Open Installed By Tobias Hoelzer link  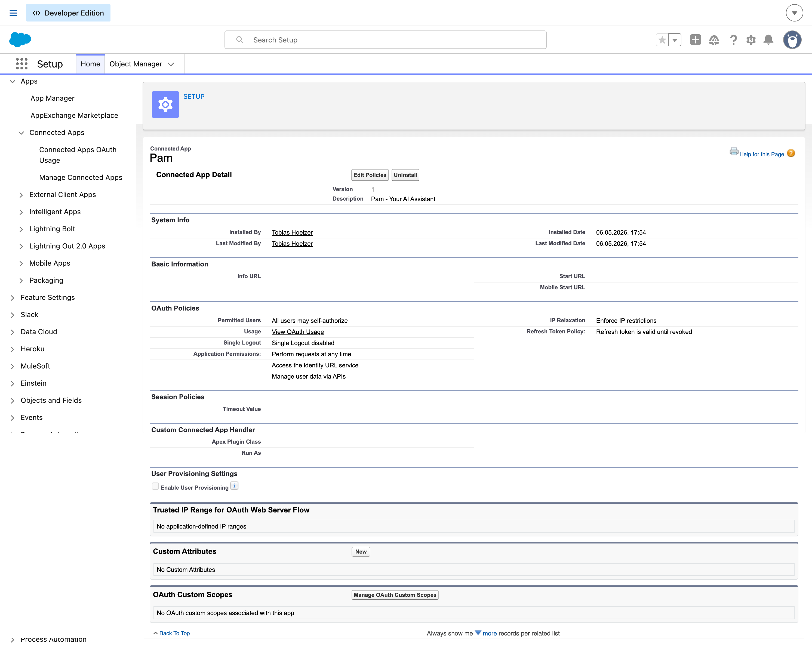292,232
